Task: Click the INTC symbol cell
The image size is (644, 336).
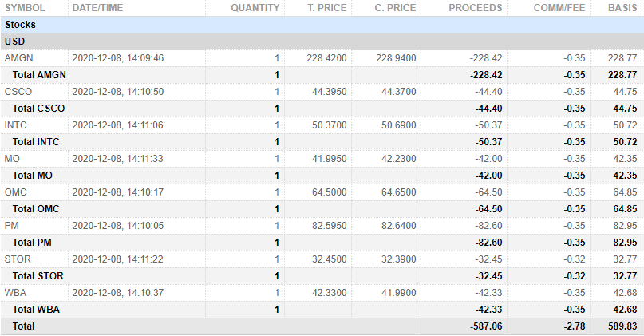Action: point(16,125)
